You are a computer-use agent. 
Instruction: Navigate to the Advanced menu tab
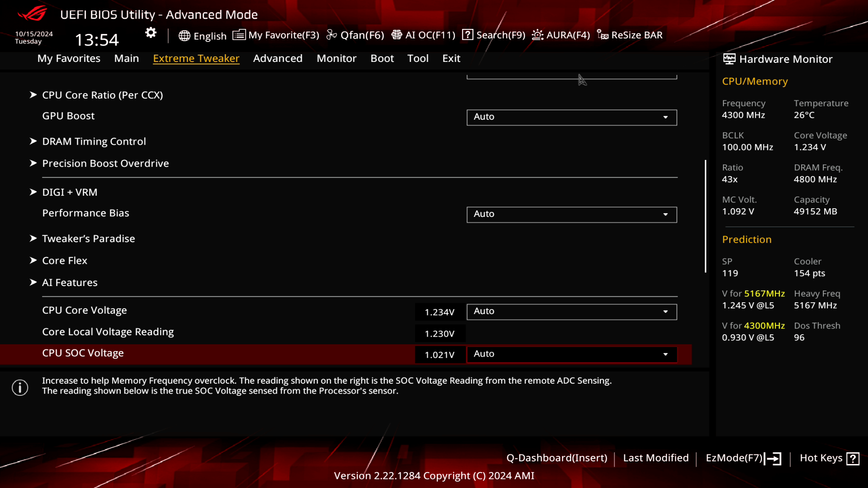[278, 58]
